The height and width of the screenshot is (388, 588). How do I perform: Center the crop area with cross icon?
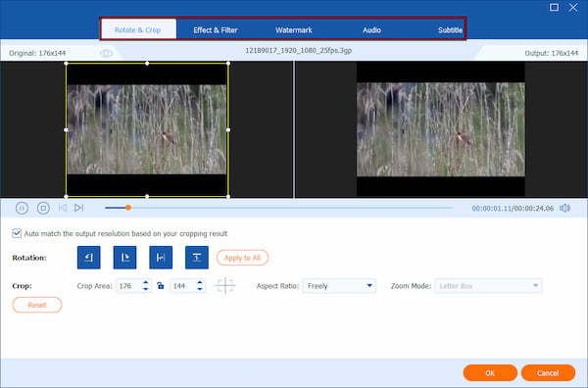(x=225, y=286)
